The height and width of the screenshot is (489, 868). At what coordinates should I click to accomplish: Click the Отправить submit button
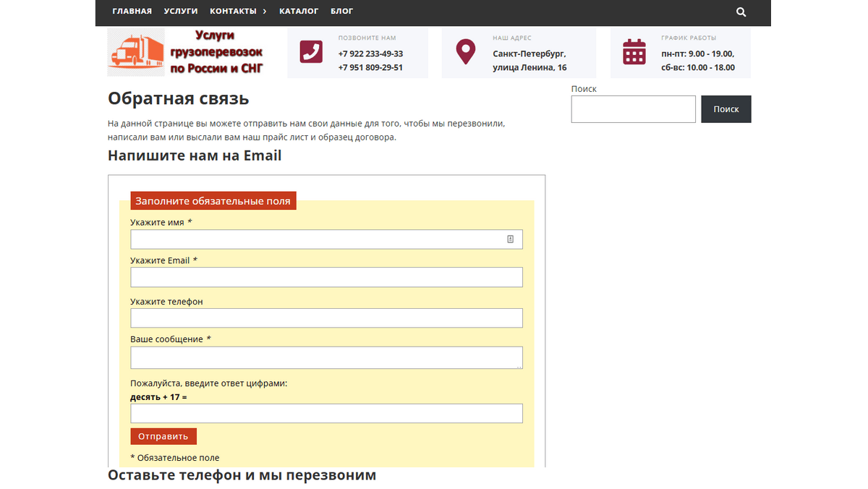click(x=163, y=436)
